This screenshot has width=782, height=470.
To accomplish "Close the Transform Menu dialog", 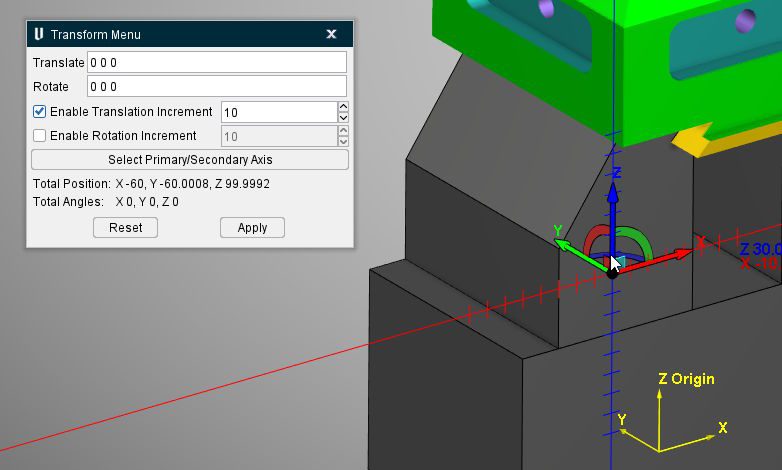I will tap(331, 34).
